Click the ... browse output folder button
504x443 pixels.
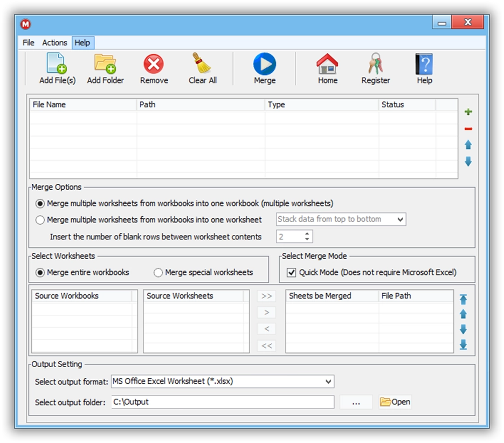tap(356, 402)
